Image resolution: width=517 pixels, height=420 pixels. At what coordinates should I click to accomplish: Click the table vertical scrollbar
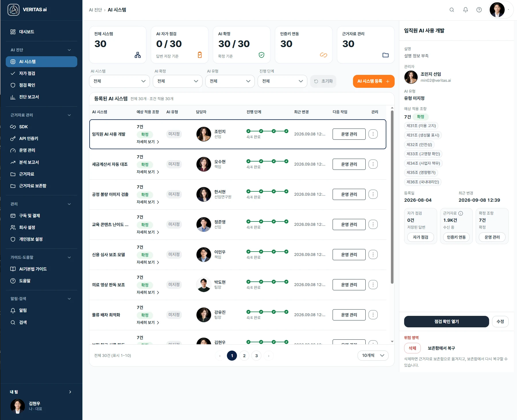[392, 197]
